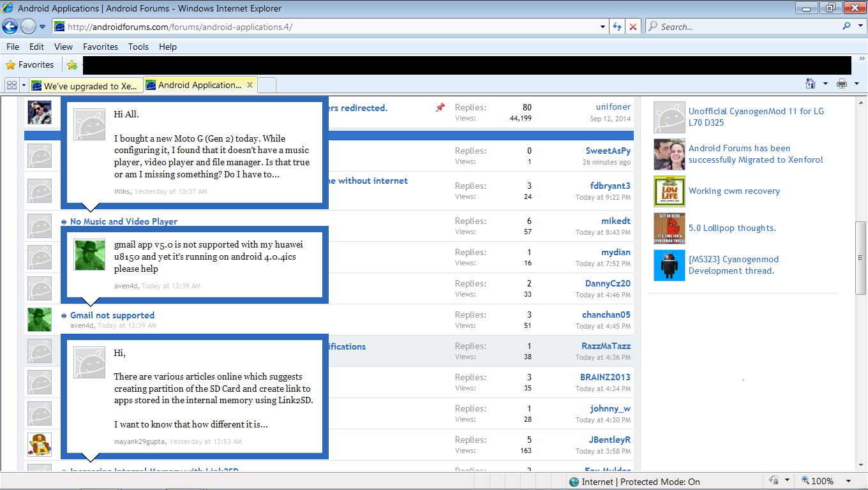
Task: Open the Tools menu
Action: (138, 47)
